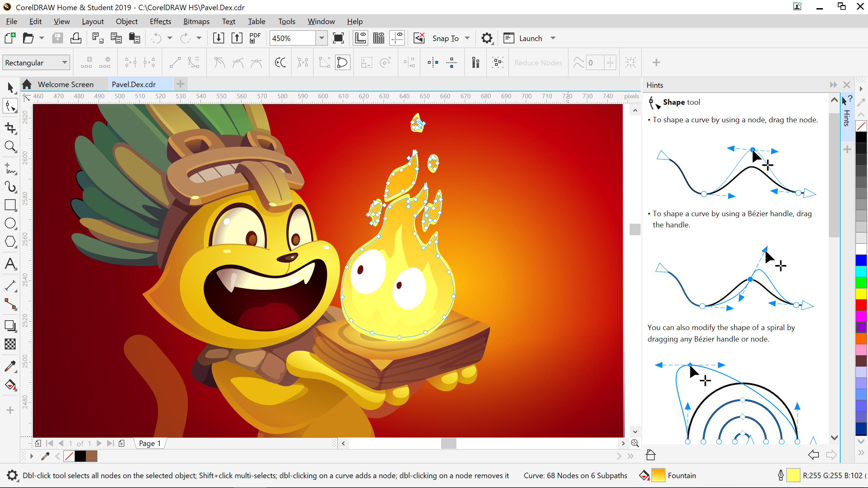
Task: Pick the Color Eyedropper tool
Action: coord(10,366)
